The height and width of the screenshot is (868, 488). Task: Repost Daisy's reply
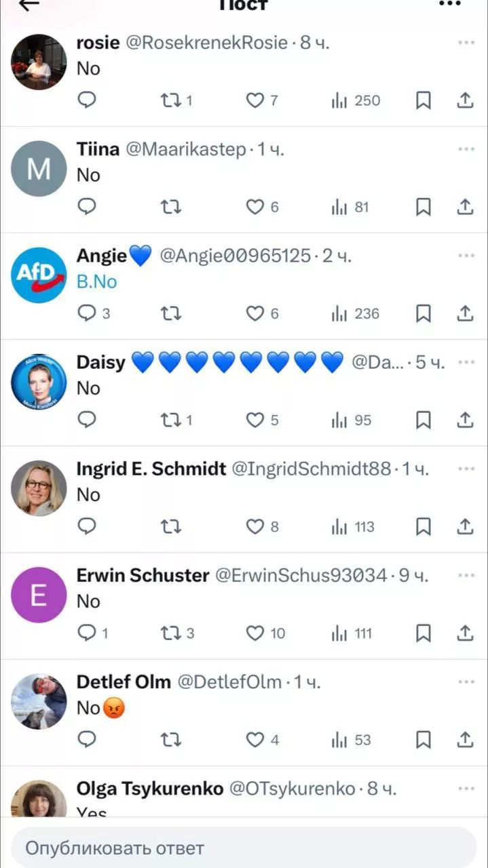coord(171,420)
